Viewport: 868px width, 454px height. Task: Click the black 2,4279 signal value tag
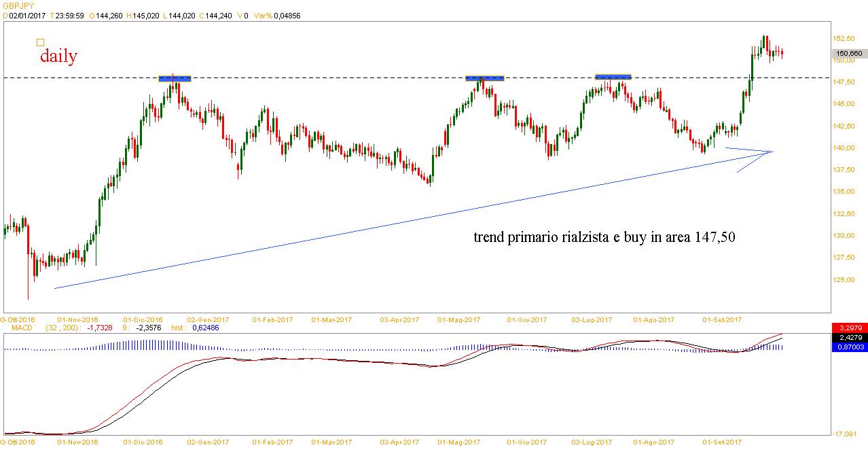click(x=849, y=337)
